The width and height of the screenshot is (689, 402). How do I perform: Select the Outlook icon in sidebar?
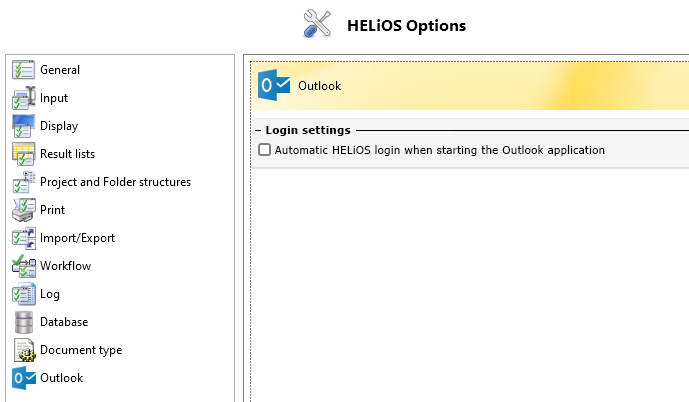[x=23, y=378]
